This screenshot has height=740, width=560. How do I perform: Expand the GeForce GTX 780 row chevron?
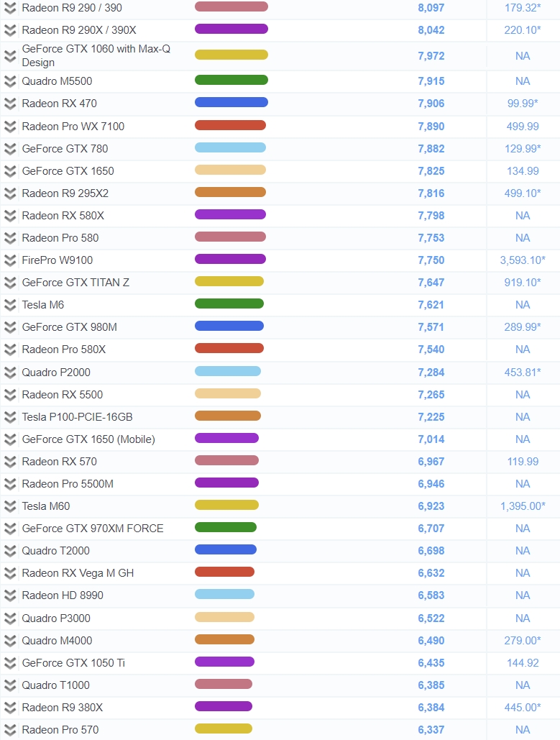(10, 149)
